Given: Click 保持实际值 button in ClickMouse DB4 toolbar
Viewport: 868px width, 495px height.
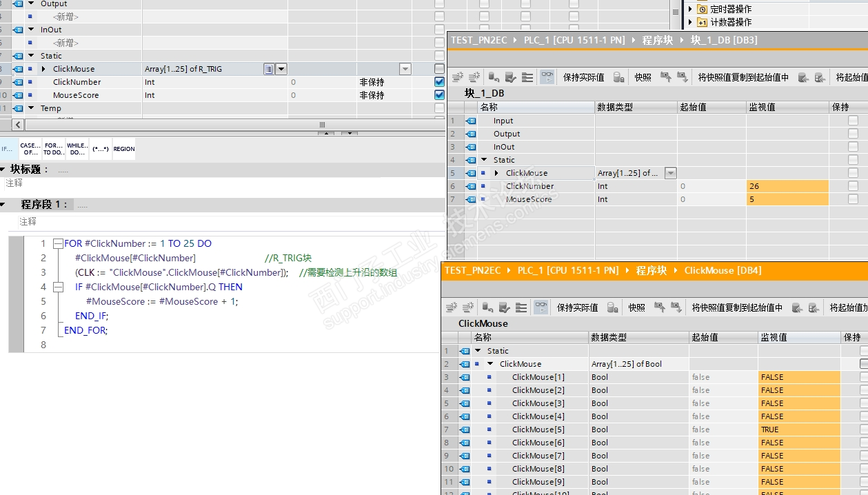Looking at the screenshot, I should [577, 307].
